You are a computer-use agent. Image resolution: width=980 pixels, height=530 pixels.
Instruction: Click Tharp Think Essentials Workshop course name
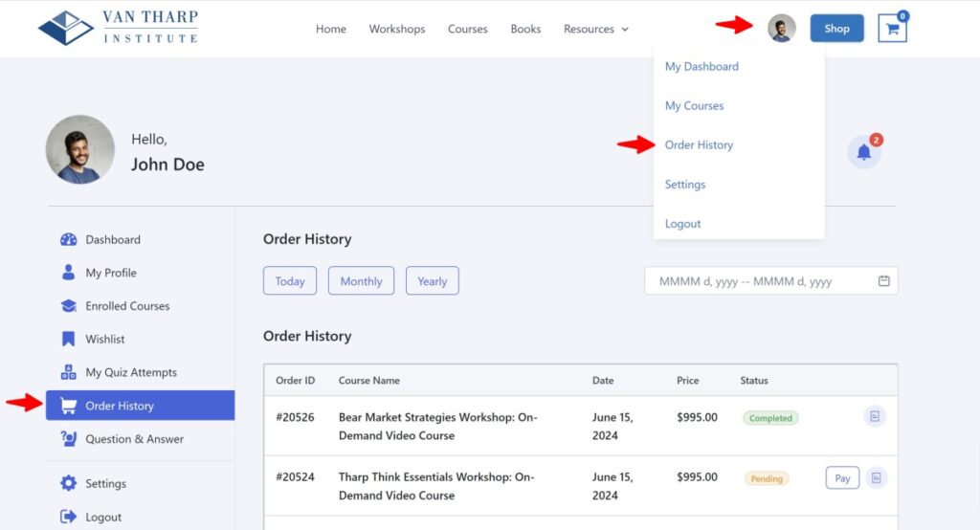click(x=436, y=486)
